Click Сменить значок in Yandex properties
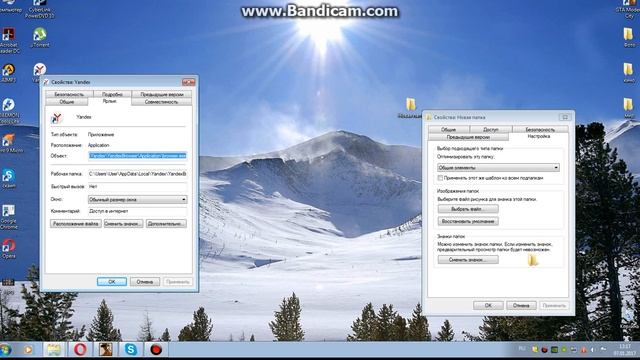The height and width of the screenshot is (360, 640). tap(123, 224)
